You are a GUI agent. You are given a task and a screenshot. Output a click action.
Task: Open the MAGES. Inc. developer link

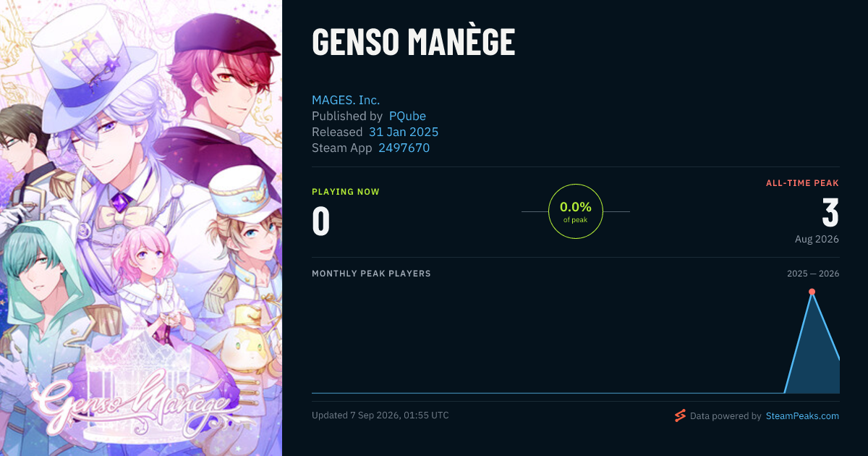[x=346, y=100]
